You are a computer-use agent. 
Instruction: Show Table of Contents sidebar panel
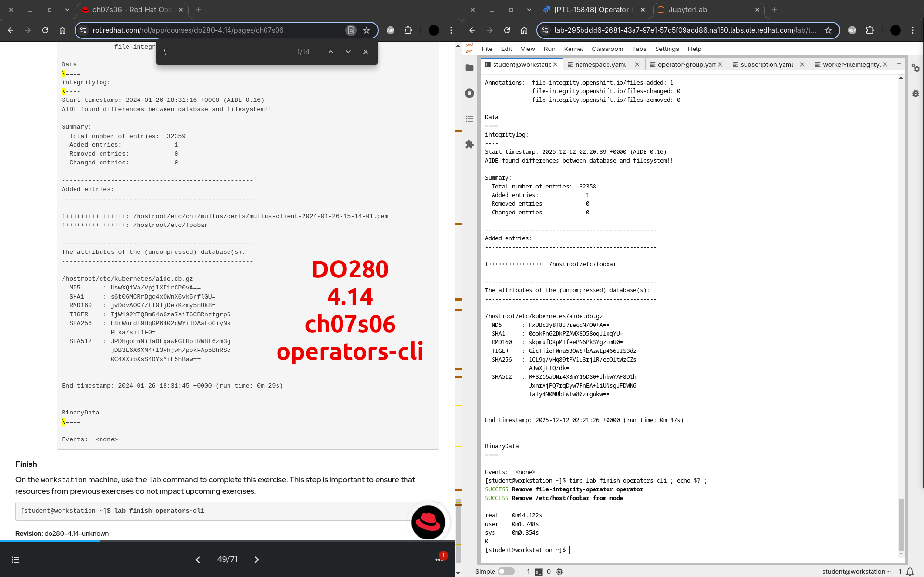point(469,119)
